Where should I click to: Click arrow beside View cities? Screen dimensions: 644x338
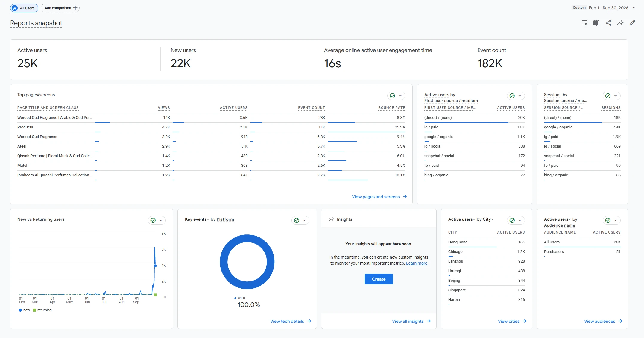(x=525, y=321)
